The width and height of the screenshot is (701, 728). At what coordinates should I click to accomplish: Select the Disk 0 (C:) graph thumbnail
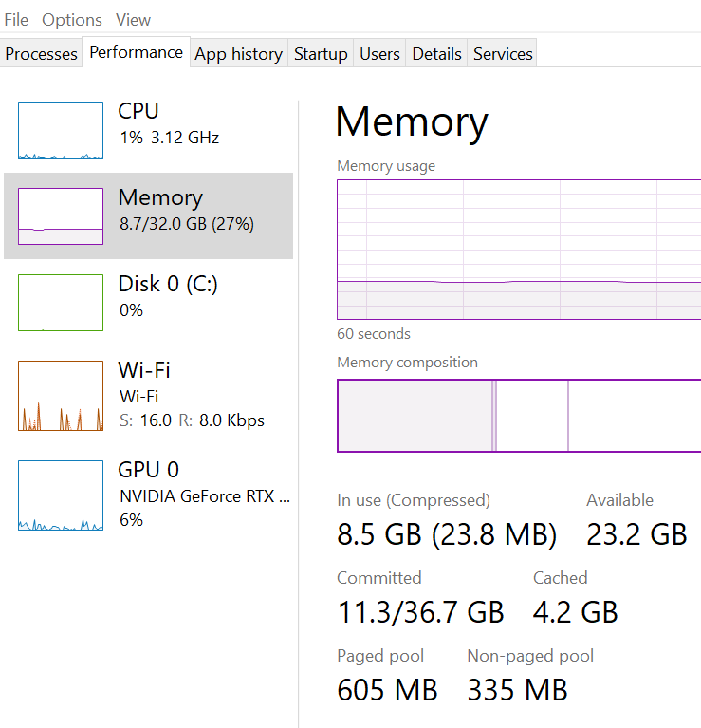(x=61, y=303)
